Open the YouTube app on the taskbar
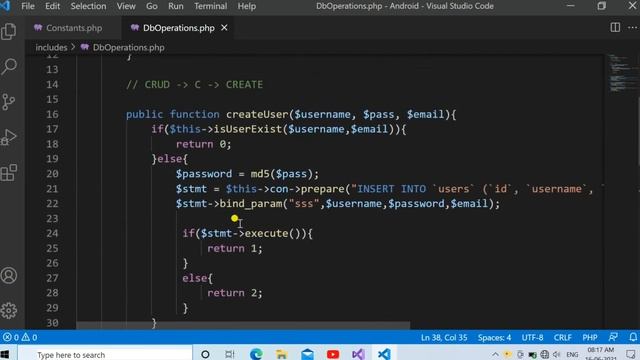Viewport: 640px width, 360px height. [x=333, y=354]
